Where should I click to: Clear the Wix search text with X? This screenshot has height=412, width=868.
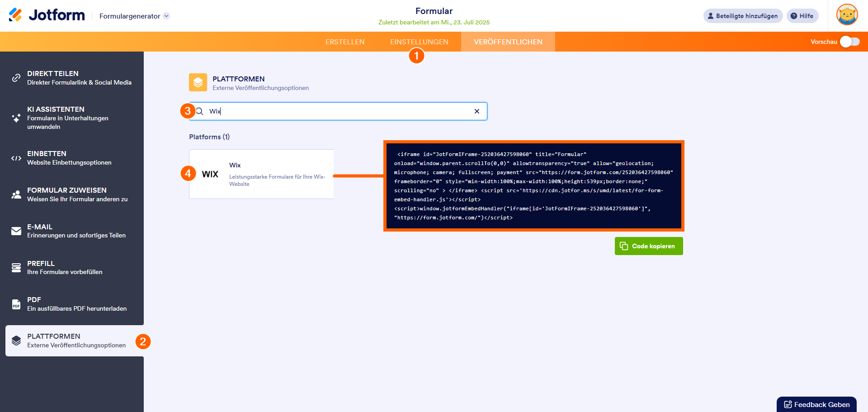[x=477, y=111]
